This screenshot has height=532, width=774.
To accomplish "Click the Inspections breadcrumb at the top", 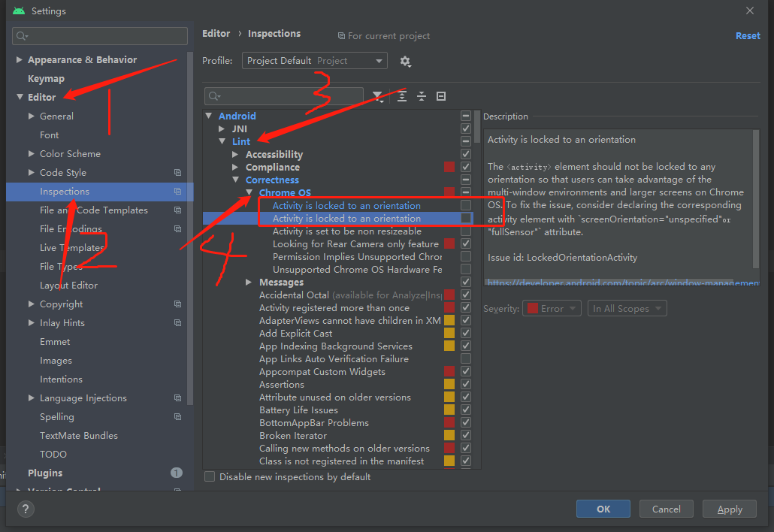I will (274, 33).
